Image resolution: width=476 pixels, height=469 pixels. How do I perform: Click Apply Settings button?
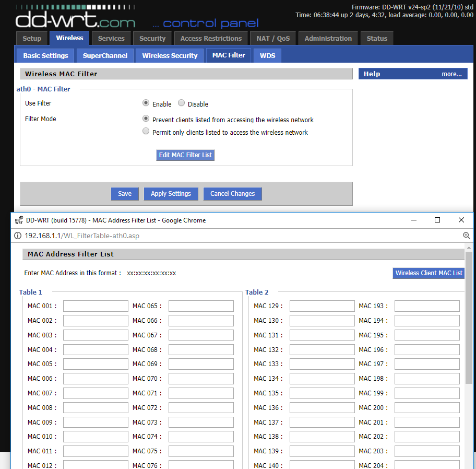[x=171, y=194]
